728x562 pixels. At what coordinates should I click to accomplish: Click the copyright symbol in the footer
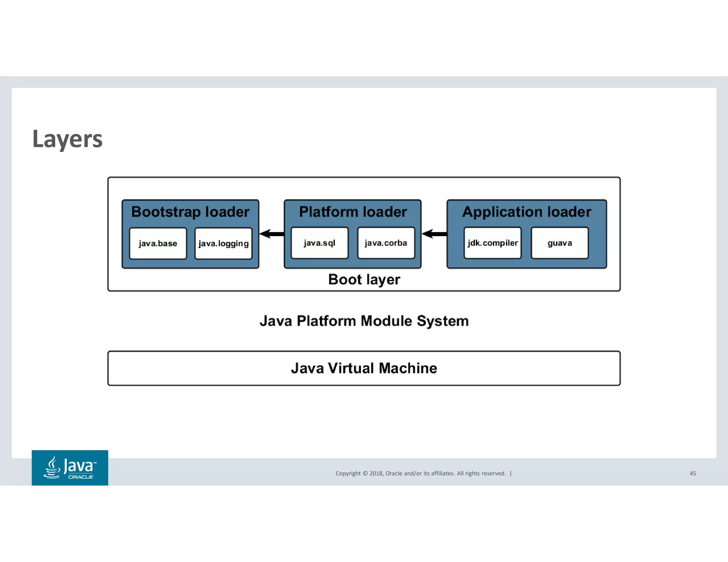(x=365, y=473)
